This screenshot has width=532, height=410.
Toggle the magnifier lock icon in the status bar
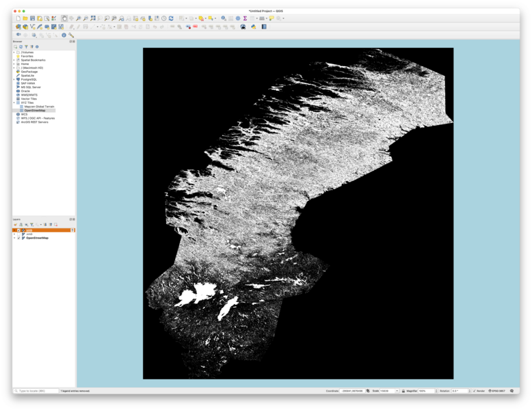pos(403,391)
